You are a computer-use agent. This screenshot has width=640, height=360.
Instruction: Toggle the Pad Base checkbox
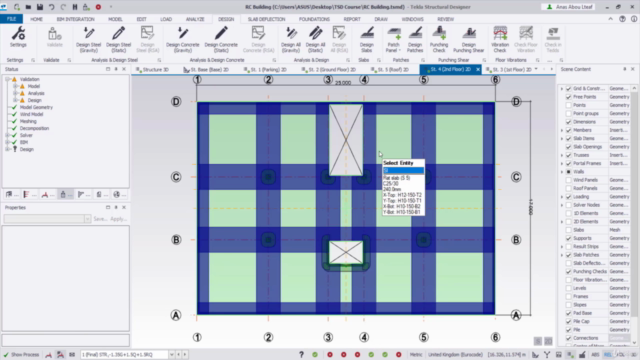click(x=568, y=313)
